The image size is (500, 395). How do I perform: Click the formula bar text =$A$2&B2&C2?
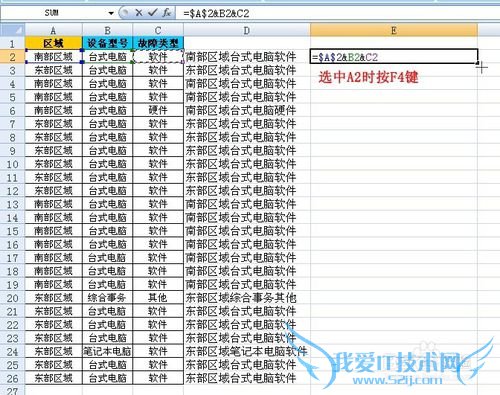tap(216, 13)
